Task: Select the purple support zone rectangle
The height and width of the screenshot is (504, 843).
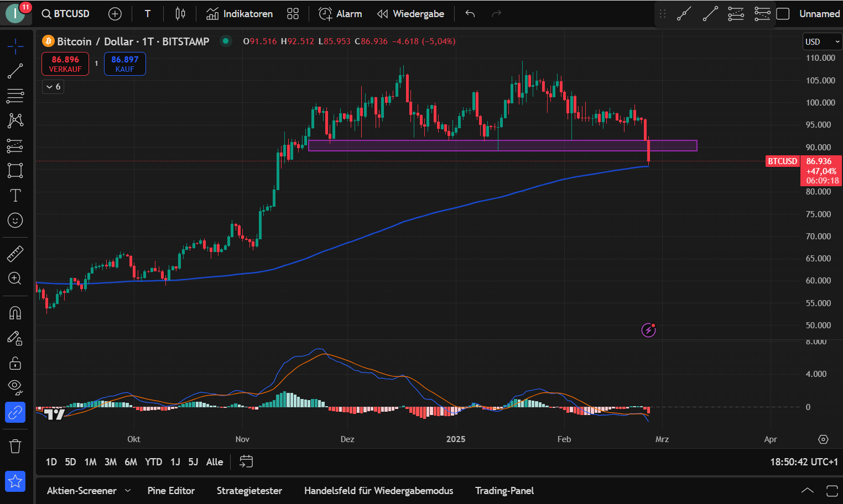Action: click(502, 145)
